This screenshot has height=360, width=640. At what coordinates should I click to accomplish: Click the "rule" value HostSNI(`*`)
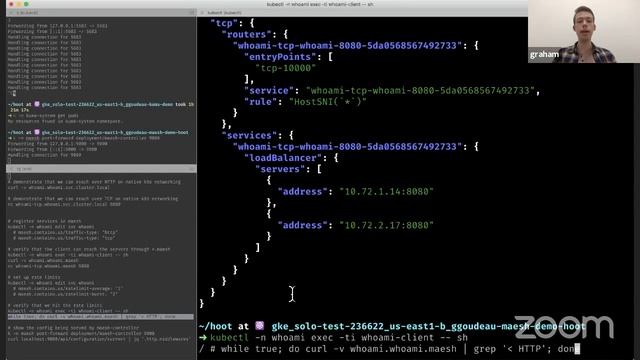click(328, 102)
